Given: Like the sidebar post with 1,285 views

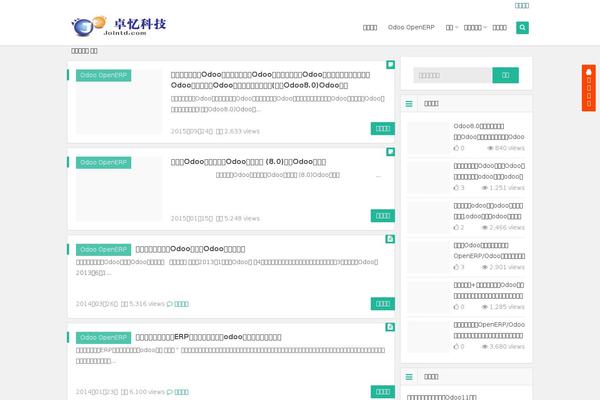Looking at the screenshot, I should tap(458, 307).
